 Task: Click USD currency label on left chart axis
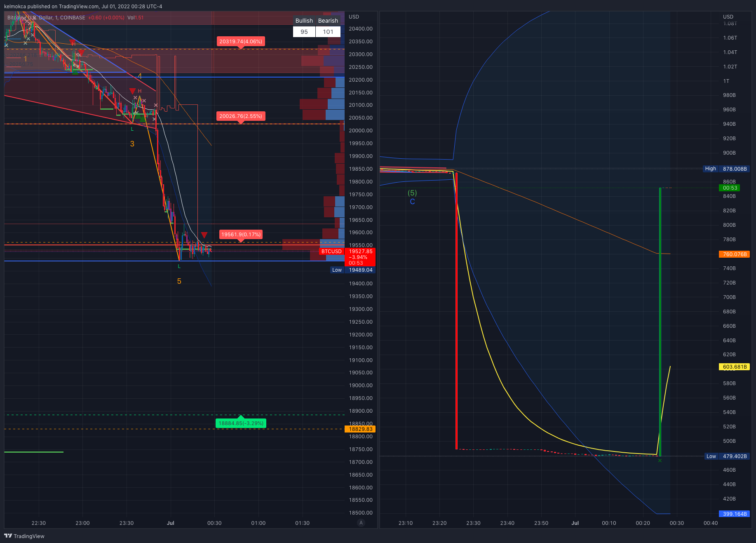click(354, 17)
